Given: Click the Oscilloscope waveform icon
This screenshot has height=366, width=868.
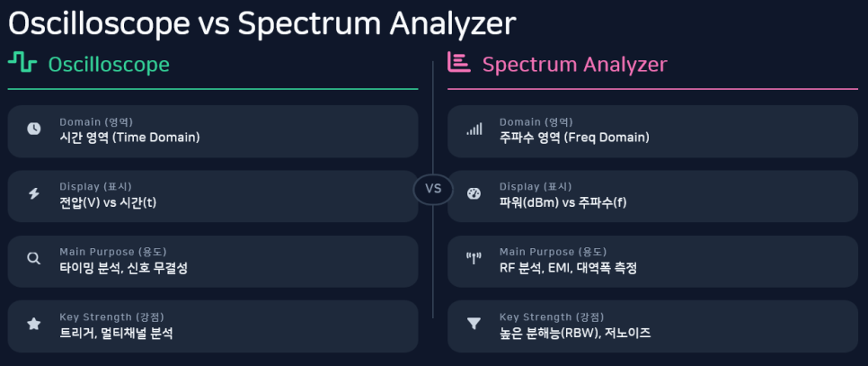Looking at the screenshot, I should pos(22,64).
